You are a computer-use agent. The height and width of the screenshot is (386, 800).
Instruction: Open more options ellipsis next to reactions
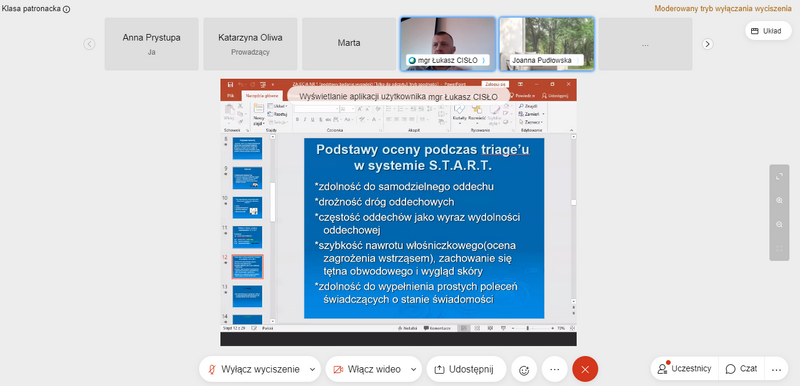pyautogui.click(x=555, y=370)
